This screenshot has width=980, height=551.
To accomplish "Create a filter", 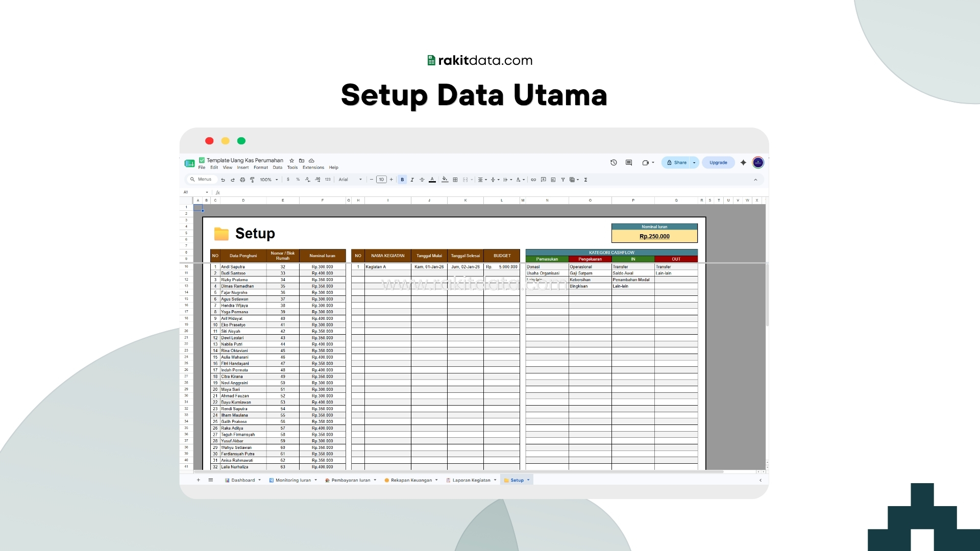I will (563, 180).
